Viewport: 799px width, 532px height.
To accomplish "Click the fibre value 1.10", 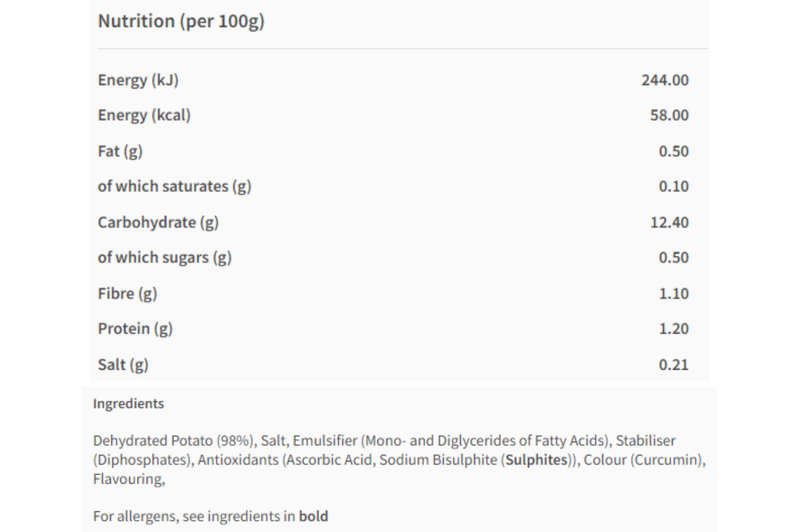I will (x=674, y=293).
